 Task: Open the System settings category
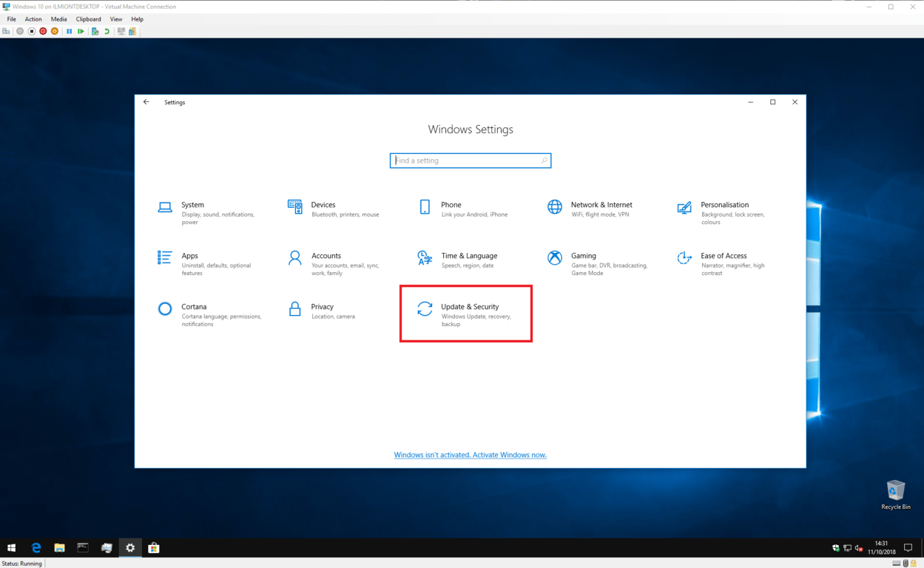[192, 205]
